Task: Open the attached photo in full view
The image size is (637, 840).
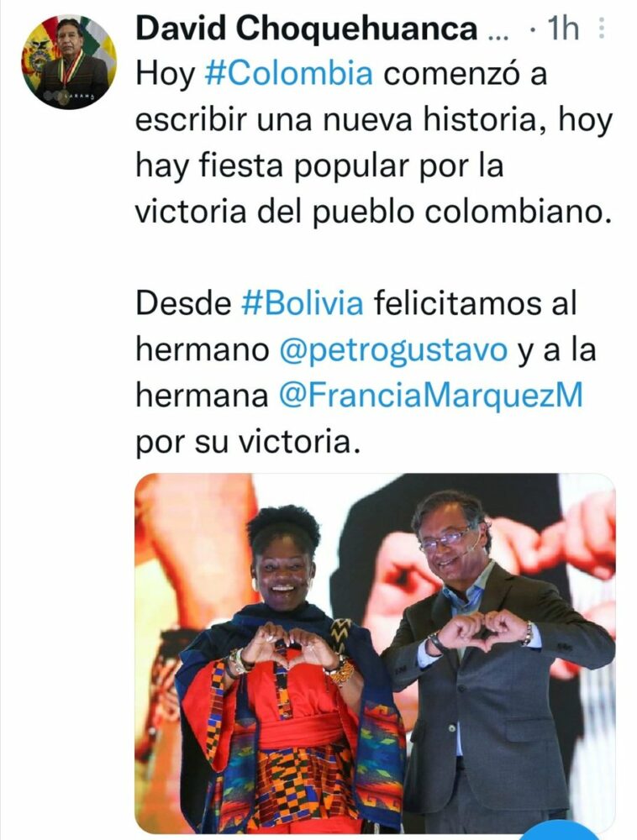Action: tap(375, 653)
